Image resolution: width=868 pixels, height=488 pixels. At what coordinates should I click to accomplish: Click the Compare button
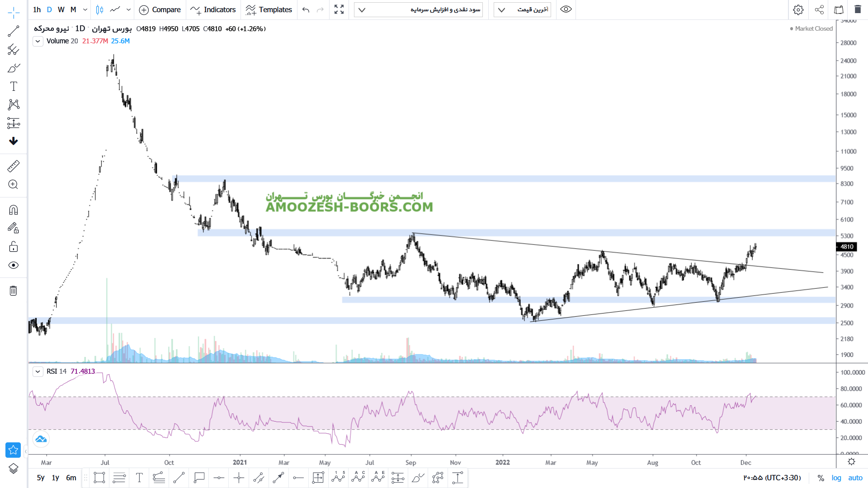(x=160, y=9)
